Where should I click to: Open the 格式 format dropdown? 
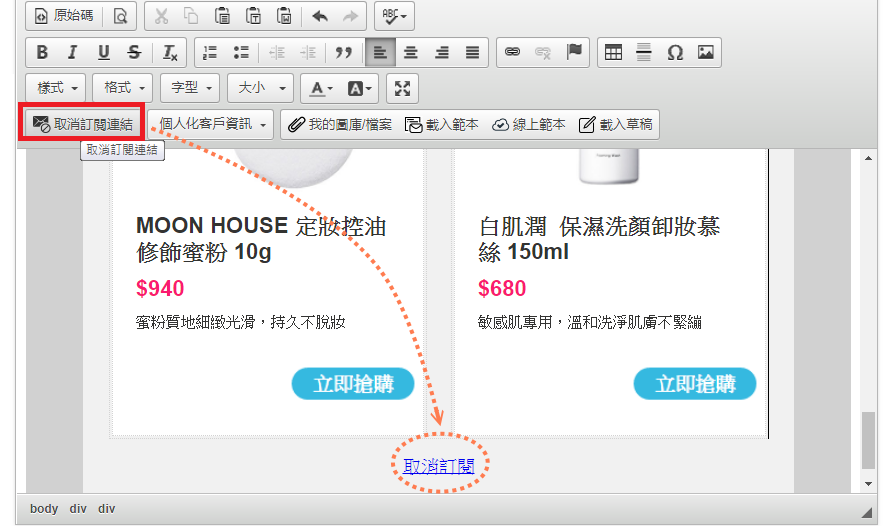point(123,88)
